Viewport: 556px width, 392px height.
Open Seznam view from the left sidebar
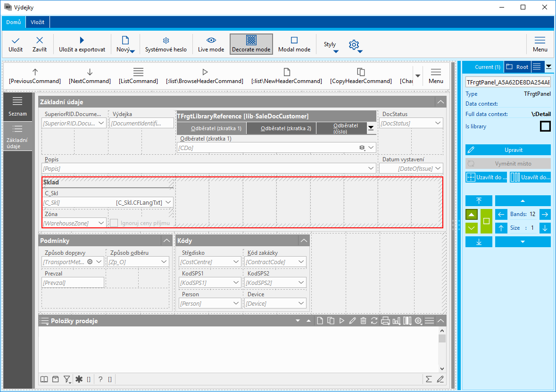[x=17, y=106]
